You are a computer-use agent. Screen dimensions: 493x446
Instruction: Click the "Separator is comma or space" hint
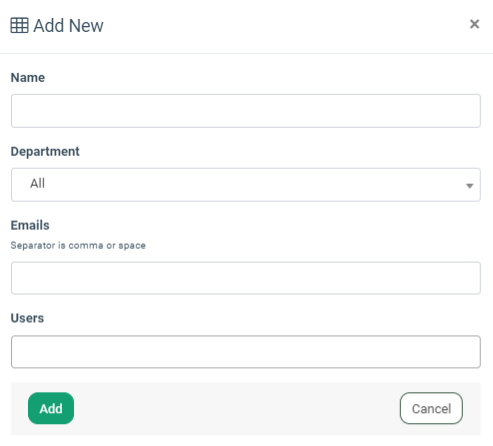(78, 246)
